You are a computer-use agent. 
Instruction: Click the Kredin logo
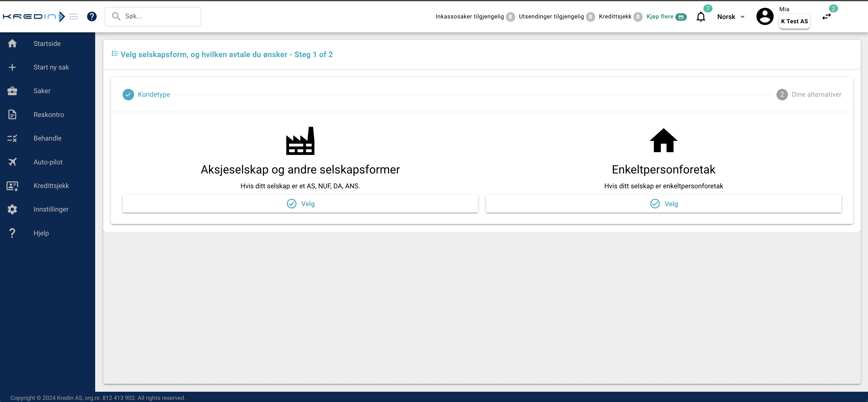tap(34, 16)
